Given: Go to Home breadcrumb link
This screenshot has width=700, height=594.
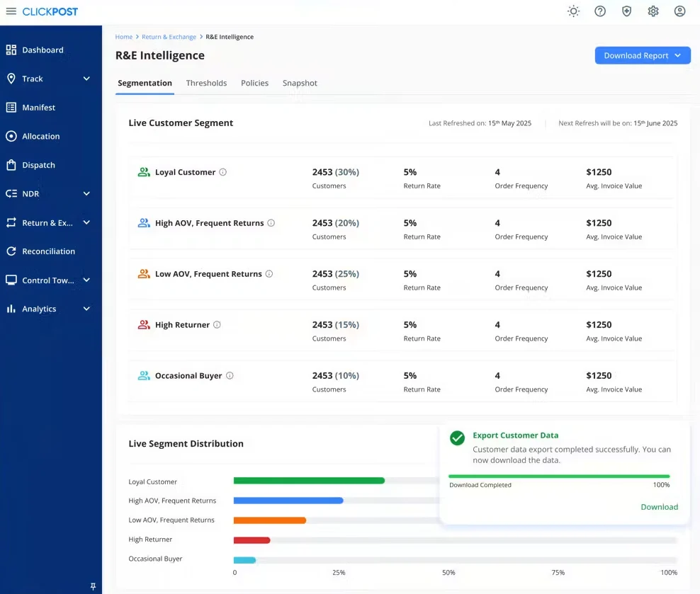Looking at the screenshot, I should tap(124, 37).
